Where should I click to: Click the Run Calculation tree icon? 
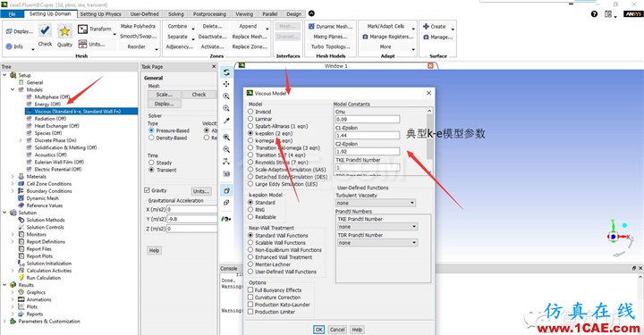click(x=21, y=278)
